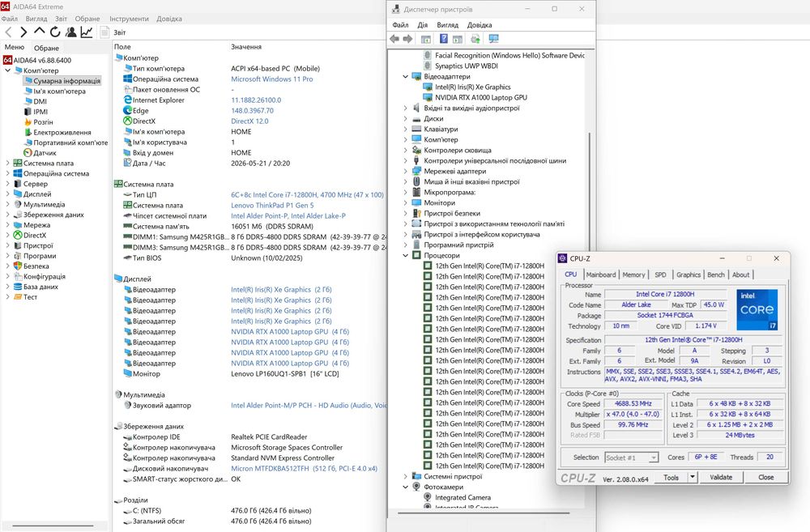Expand the Дисплей node in AIDA64 tree
Screen dimensions: 810x532
8,194
